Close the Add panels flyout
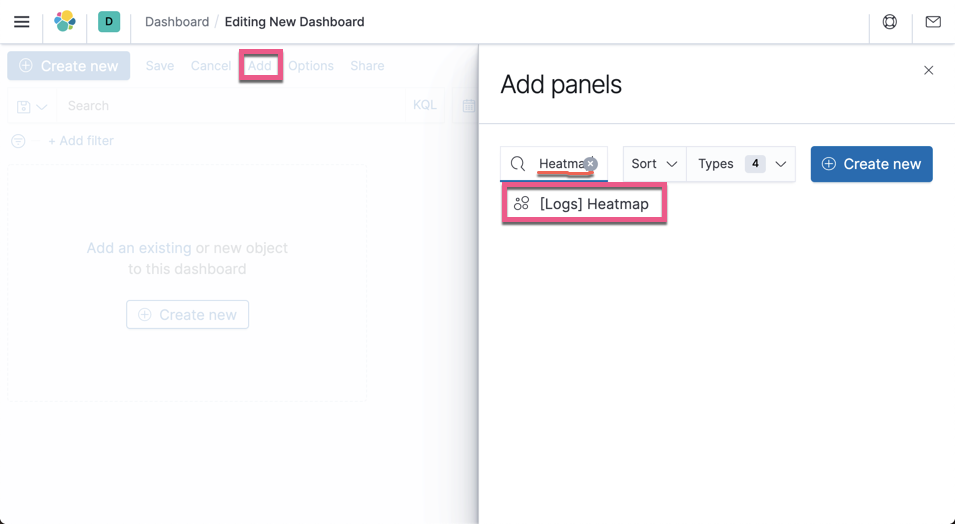 click(928, 71)
